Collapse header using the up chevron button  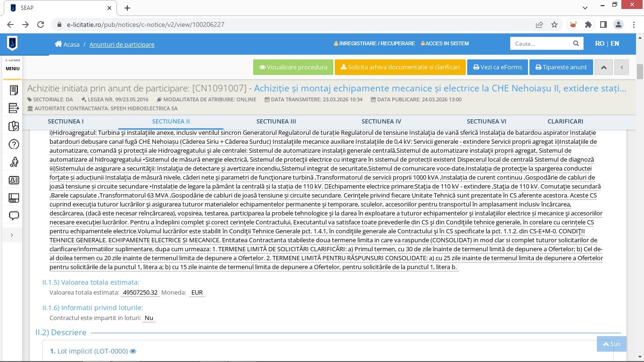[603, 67]
